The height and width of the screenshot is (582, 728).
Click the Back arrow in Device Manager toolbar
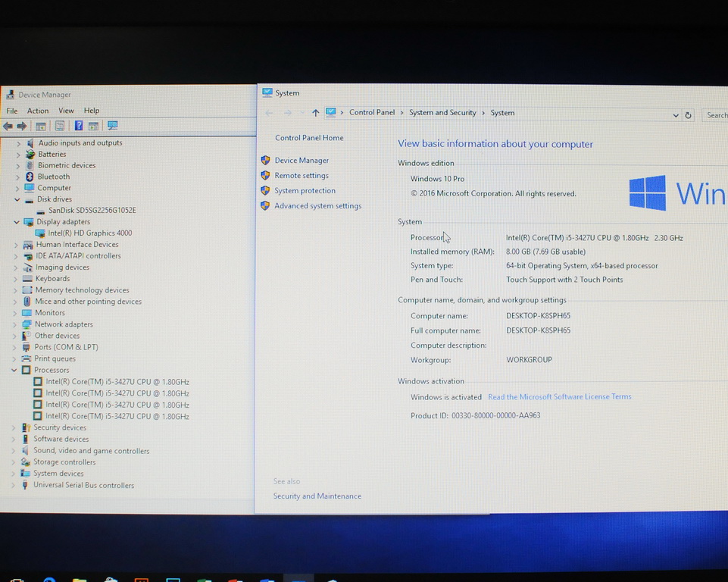8,126
